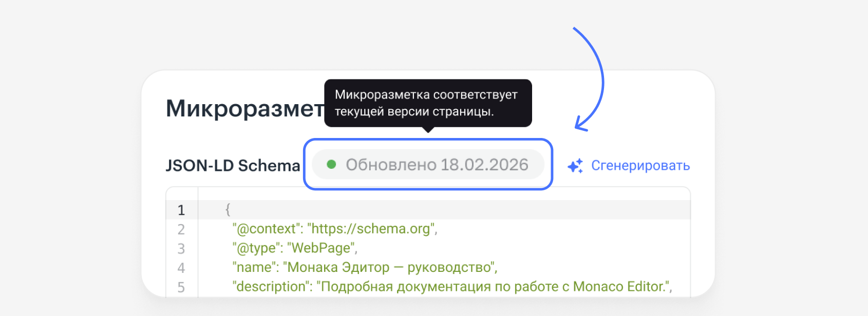Open the https://schema.org link on line 2
This screenshot has height=316, width=868.
click(x=371, y=229)
